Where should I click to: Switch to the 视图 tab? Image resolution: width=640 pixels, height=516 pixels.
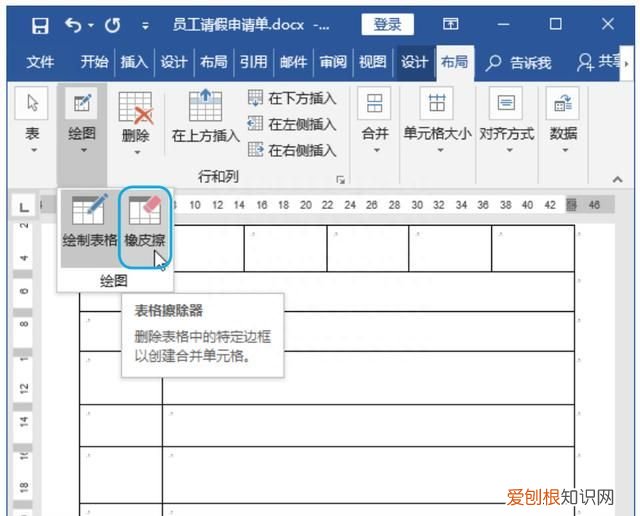click(373, 62)
